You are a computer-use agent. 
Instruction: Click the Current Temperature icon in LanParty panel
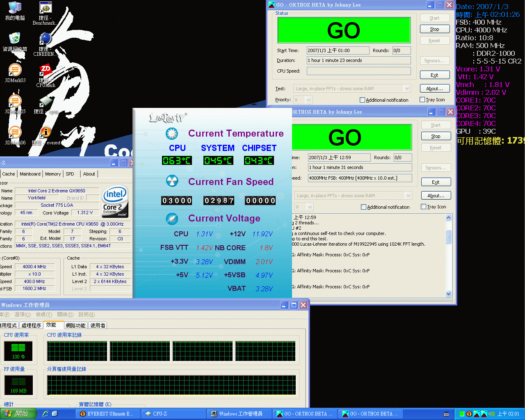pos(171,134)
